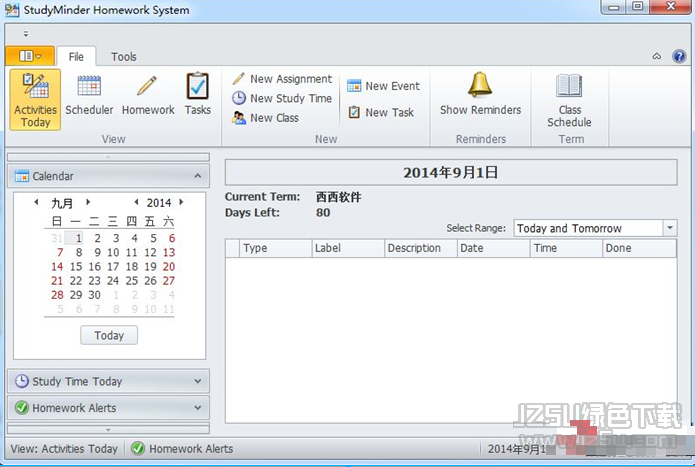Viewport: 695px width, 467px height.
Task: Click the StudyMinder title bar app icon
Action: pos(12,10)
